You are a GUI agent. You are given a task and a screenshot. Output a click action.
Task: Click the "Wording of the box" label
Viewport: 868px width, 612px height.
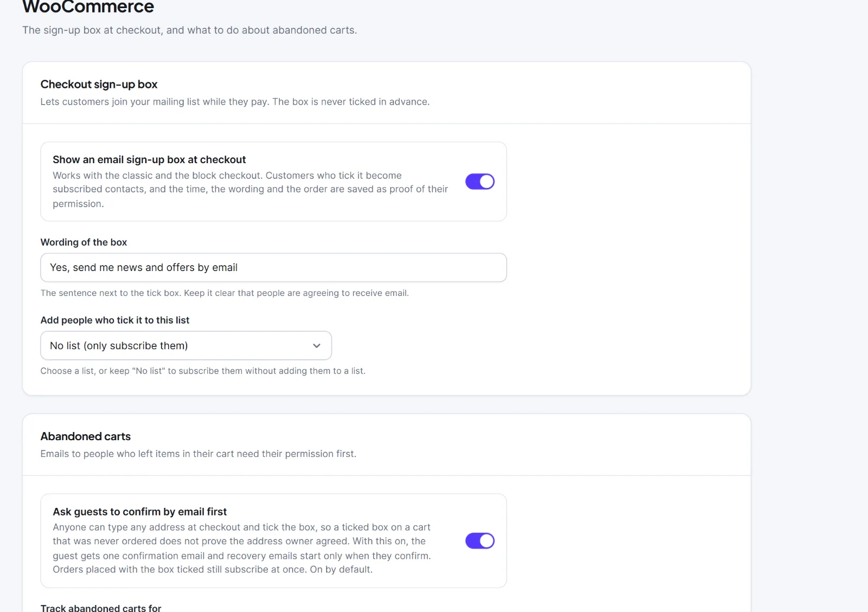pyautogui.click(x=84, y=242)
